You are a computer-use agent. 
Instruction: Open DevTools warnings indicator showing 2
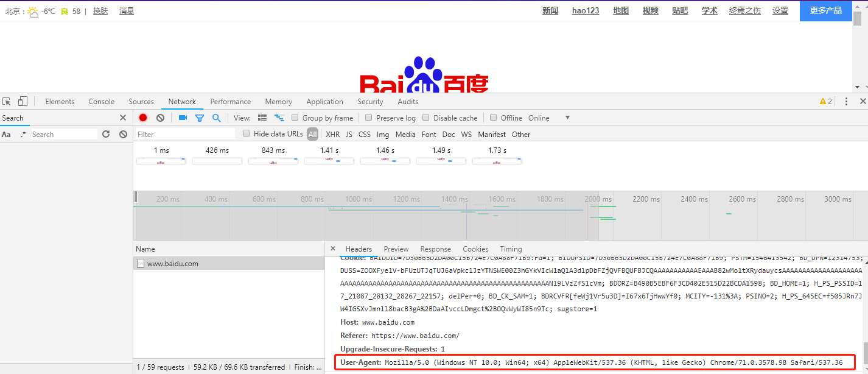826,102
